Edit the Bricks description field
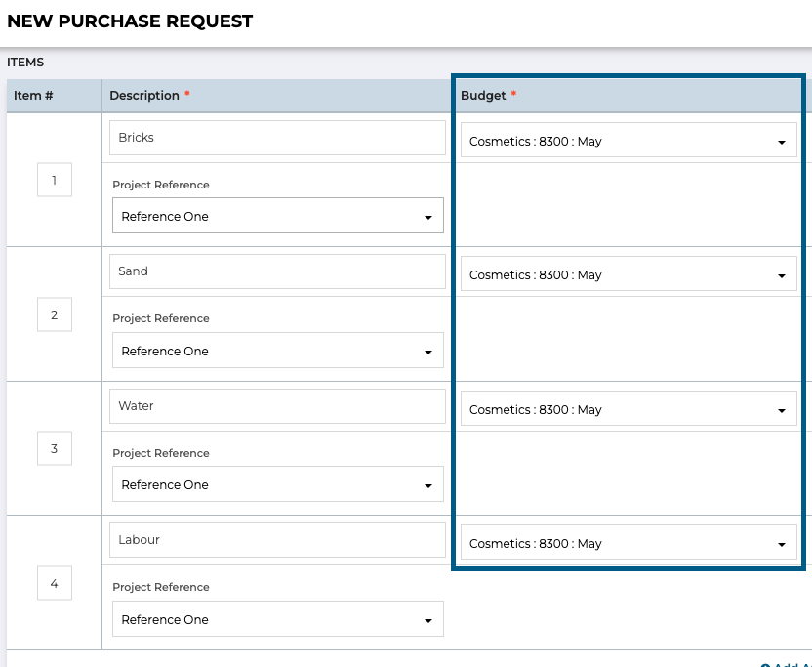Viewport: 812px width, 667px height. [277, 138]
